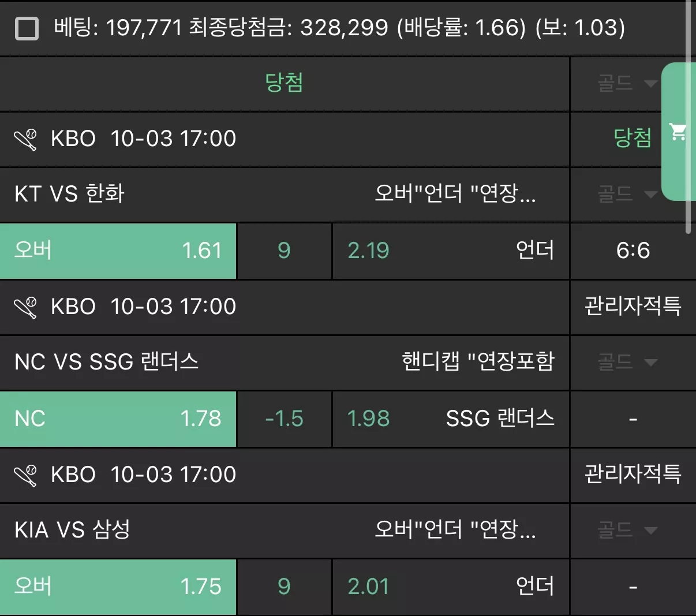This screenshot has height=616, width=696.
Task: Click the -1.5 handicap line cell
Action: [x=284, y=419]
